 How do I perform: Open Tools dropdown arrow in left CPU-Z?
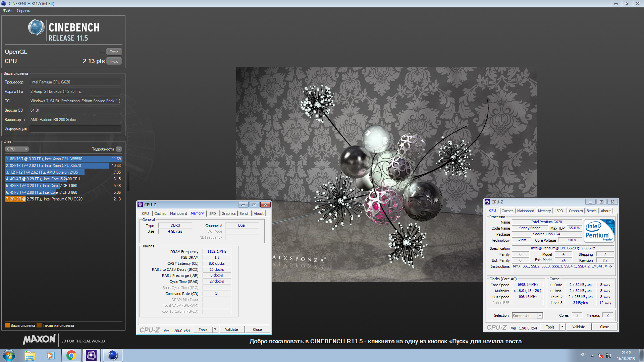click(x=215, y=329)
